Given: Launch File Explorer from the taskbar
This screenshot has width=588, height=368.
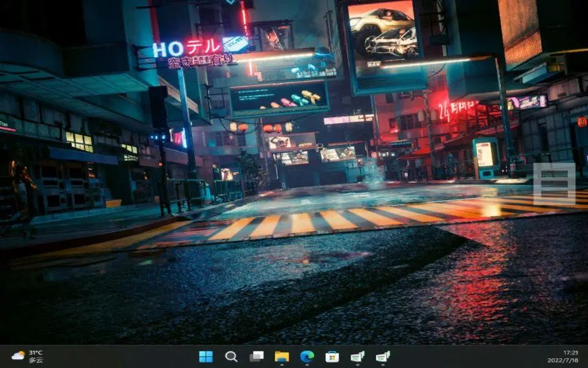Looking at the screenshot, I should point(282,356).
